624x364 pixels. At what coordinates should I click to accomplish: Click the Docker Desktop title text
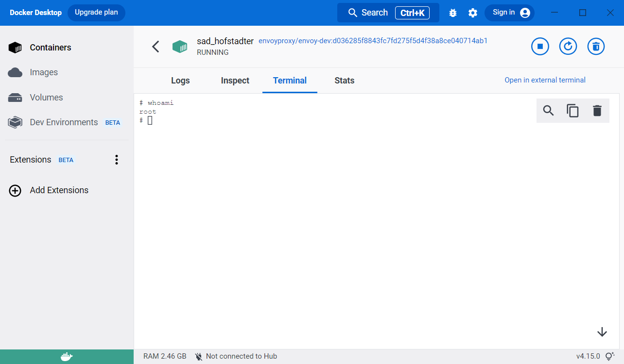[x=35, y=13]
